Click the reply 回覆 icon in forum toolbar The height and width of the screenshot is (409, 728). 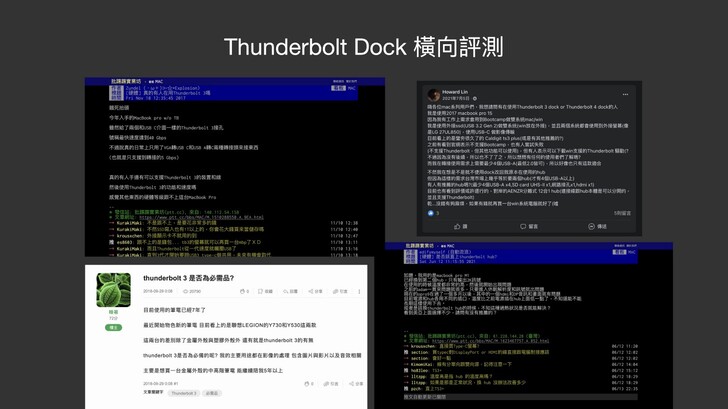[285, 292]
